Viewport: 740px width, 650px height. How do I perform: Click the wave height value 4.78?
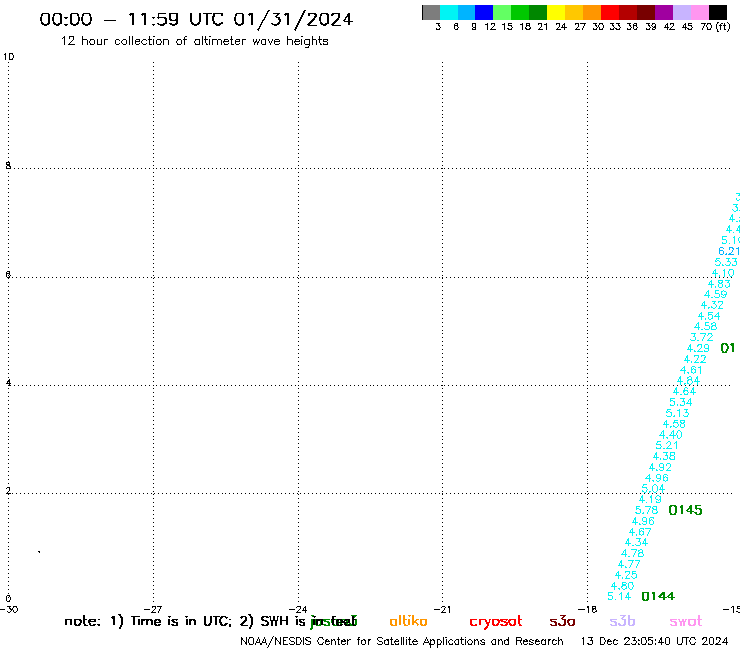632,553
